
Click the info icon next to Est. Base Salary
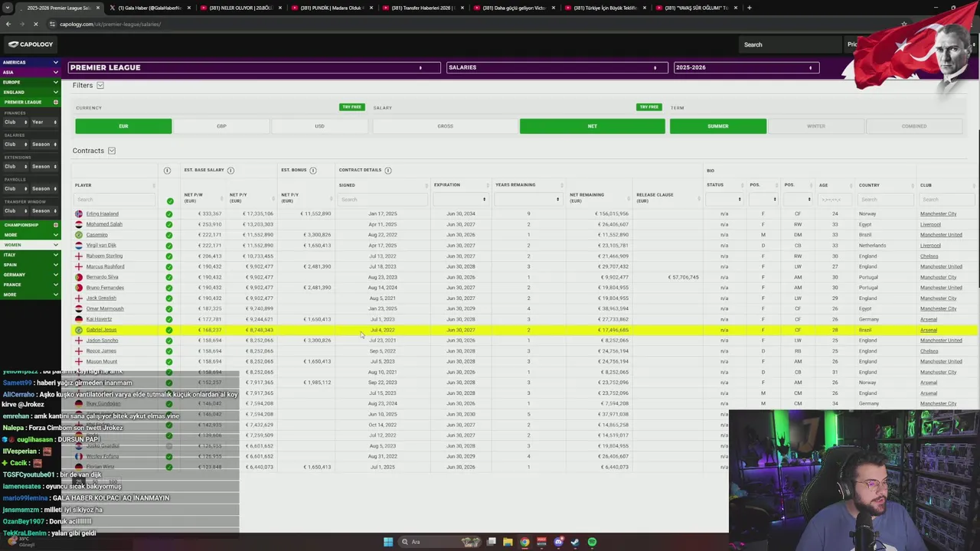[230, 170]
